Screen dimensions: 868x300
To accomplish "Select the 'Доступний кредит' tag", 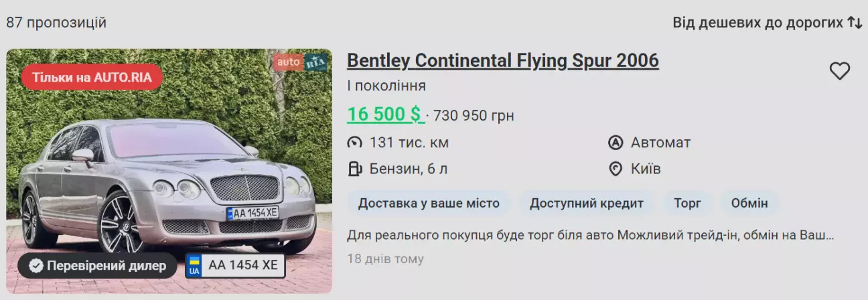I will (587, 203).
